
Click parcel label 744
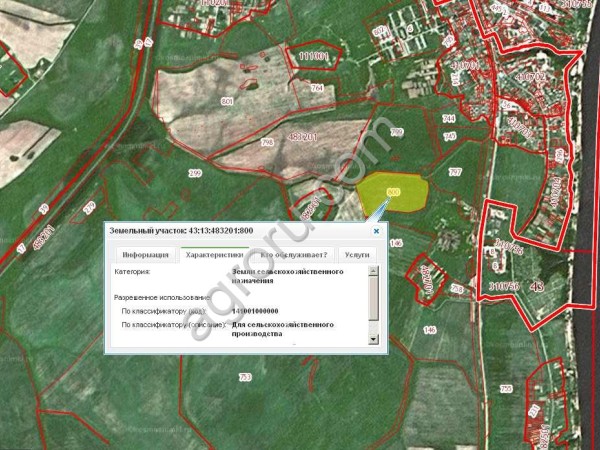448,118
